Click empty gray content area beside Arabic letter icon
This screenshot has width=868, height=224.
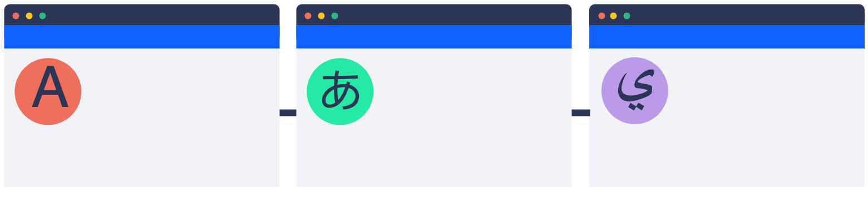[x=766, y=118]
